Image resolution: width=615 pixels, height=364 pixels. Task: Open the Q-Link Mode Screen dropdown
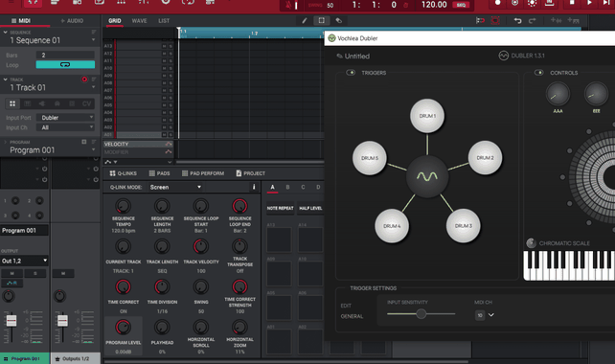(175, 187)
